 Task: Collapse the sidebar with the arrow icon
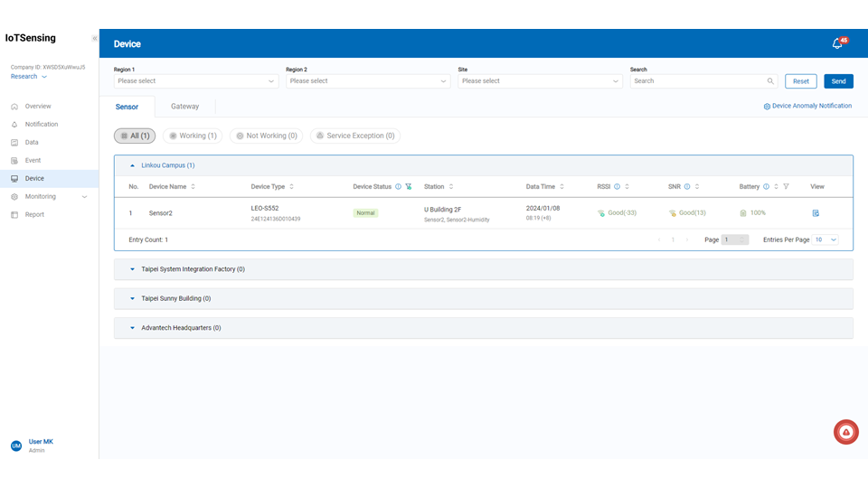(x=94, y=39)
